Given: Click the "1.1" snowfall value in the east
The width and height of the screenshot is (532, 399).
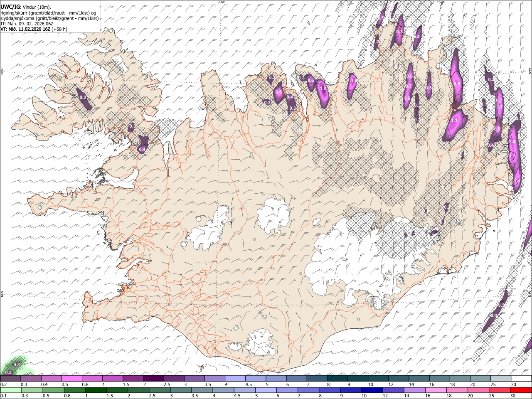Looking at the screenshot, I should (454, 121).
